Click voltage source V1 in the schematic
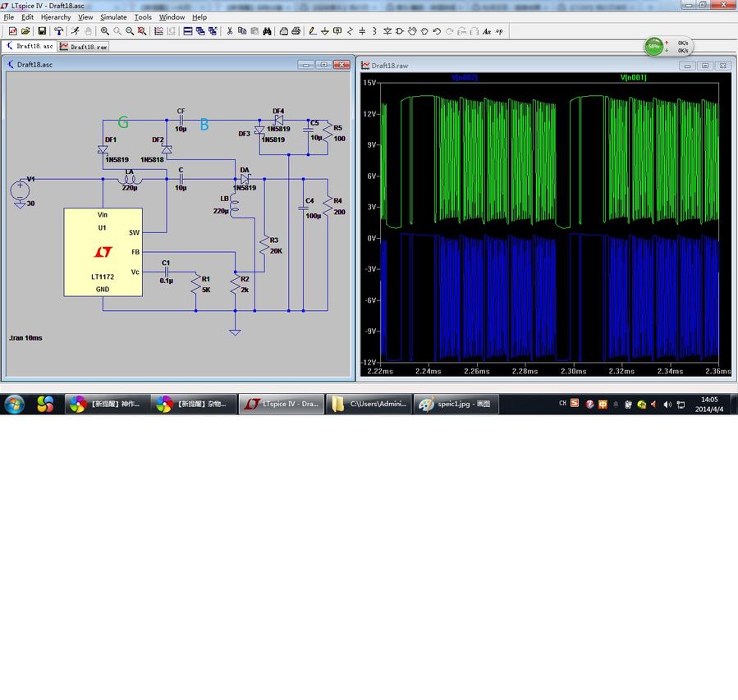Viewport: 738px width, 700px height. 20,191
